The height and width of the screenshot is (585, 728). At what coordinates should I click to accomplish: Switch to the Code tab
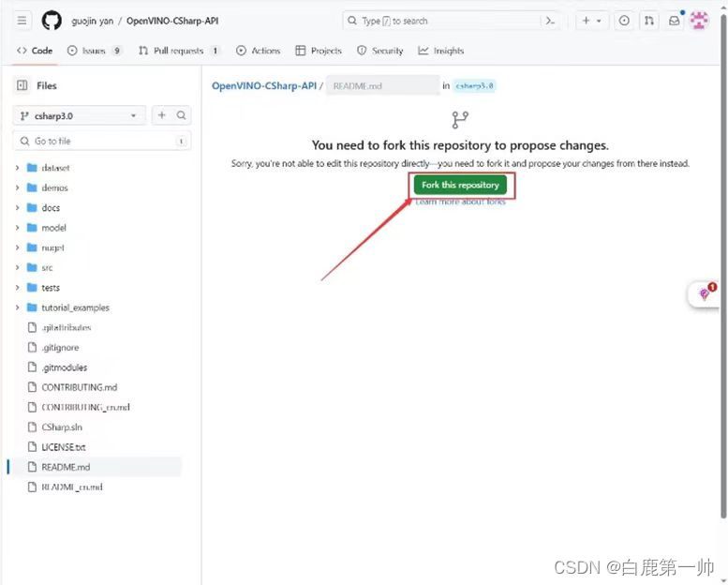coord(35,51)
